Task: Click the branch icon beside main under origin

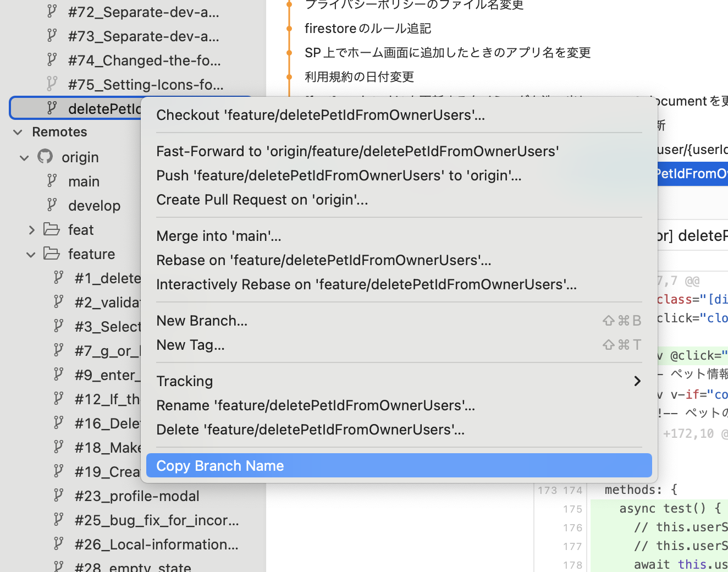Action: (x=52, y=181)
